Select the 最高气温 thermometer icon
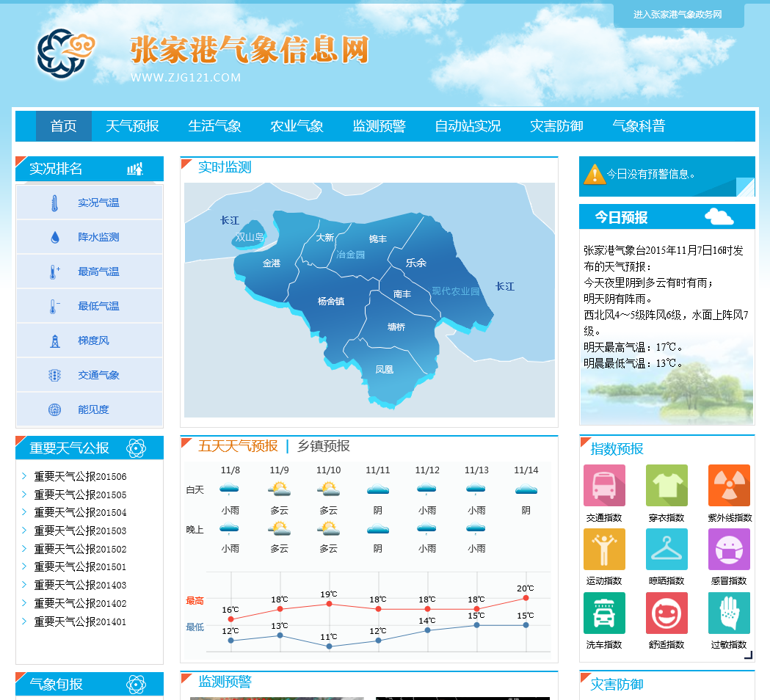 [54, 272]
